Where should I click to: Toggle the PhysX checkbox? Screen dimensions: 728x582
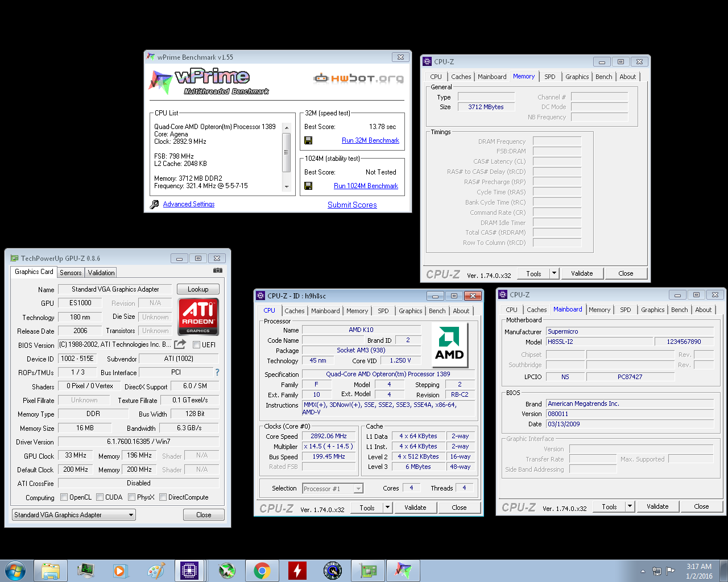131,497
